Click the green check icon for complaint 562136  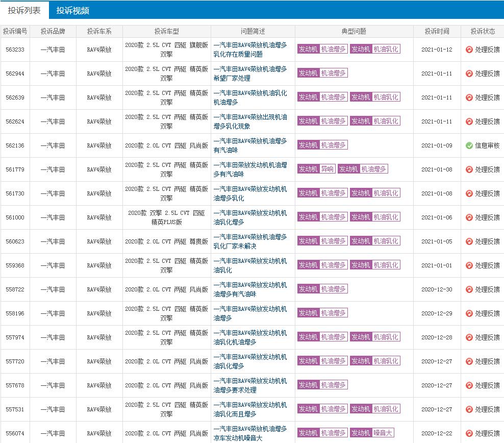pyautogui.click(x=469, y=145)
